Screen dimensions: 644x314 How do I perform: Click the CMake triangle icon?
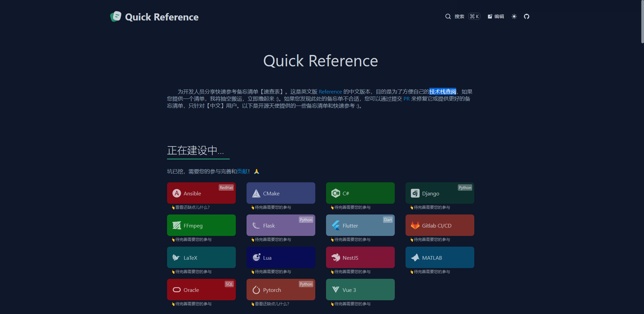pos(256,193)
